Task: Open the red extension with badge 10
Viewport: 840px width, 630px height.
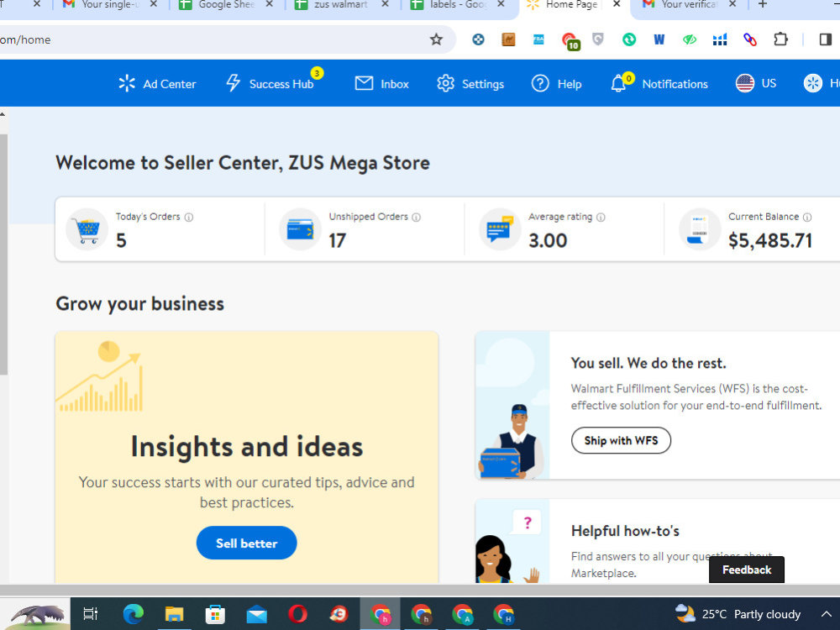Action: (x=570, y=40)
